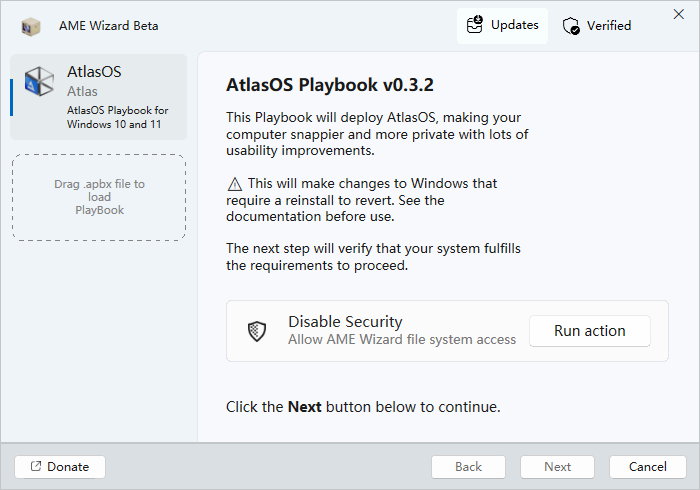The height and width of the screenshot is (490, 700).
Task: Click the 'Disable Security' title text
Action: pyautogui.click(x=345, y=322)
